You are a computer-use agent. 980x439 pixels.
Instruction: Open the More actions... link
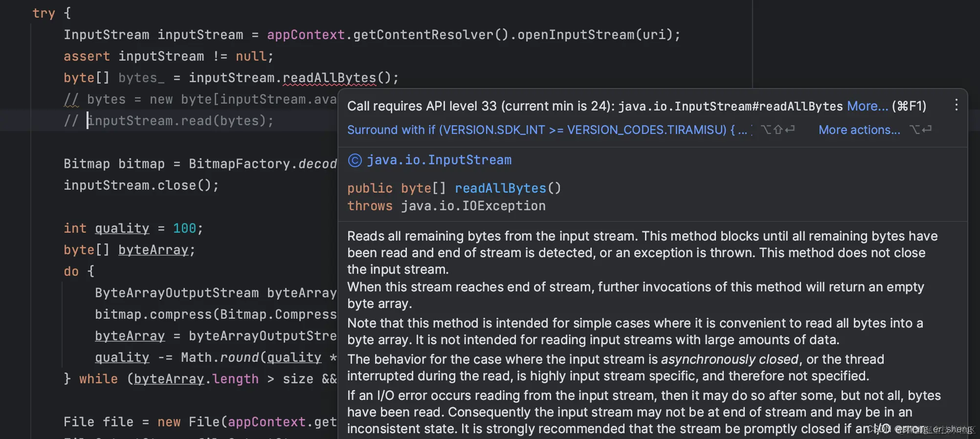859,130
